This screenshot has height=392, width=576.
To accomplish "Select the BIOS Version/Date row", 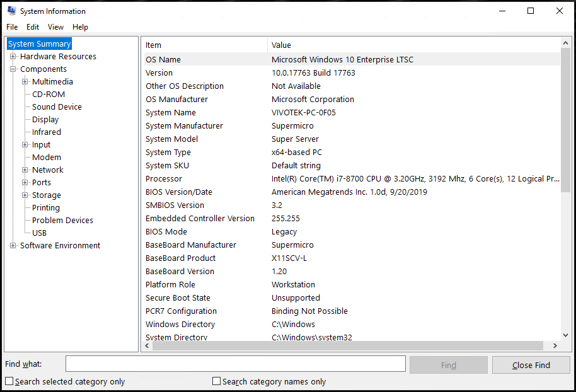I will point(352,192).
